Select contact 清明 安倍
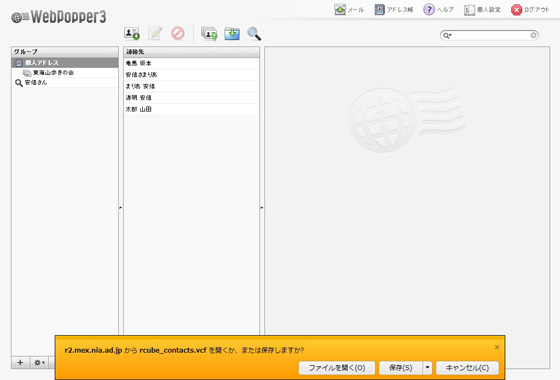This screenshot has height=380, width=560. [x=191, y=98]
